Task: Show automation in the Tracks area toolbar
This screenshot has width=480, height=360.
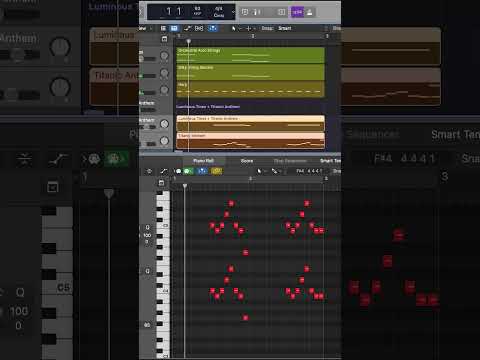Action: 188,28
